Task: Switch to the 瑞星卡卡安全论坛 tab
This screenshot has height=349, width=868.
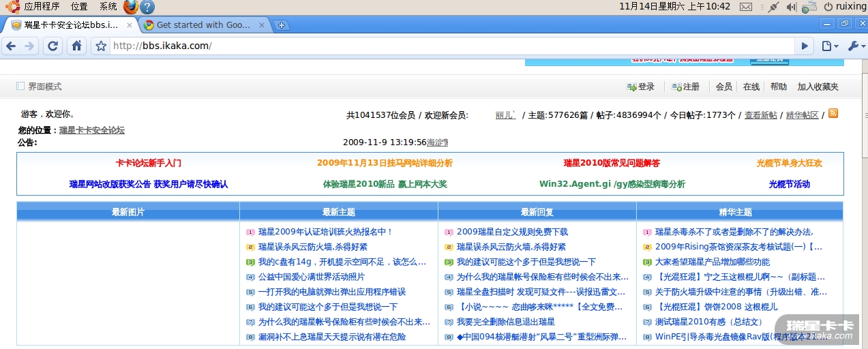Action: tap(70, 25)
